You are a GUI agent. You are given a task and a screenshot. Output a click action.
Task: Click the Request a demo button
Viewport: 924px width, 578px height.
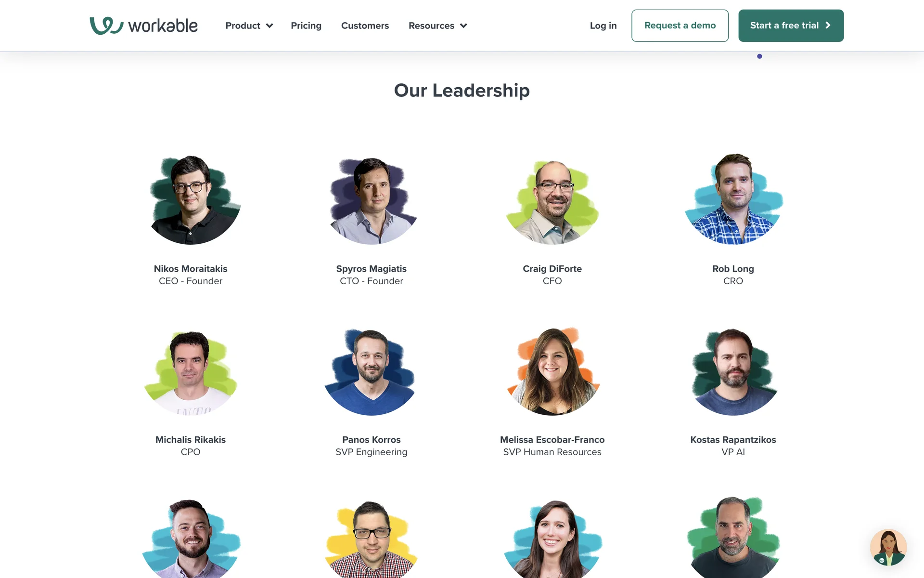point(680,26)
